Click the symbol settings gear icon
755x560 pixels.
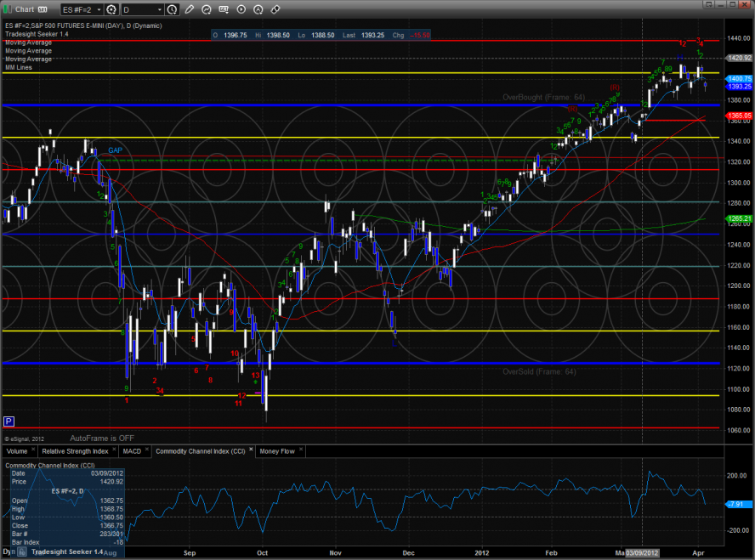tap(111, 9)
